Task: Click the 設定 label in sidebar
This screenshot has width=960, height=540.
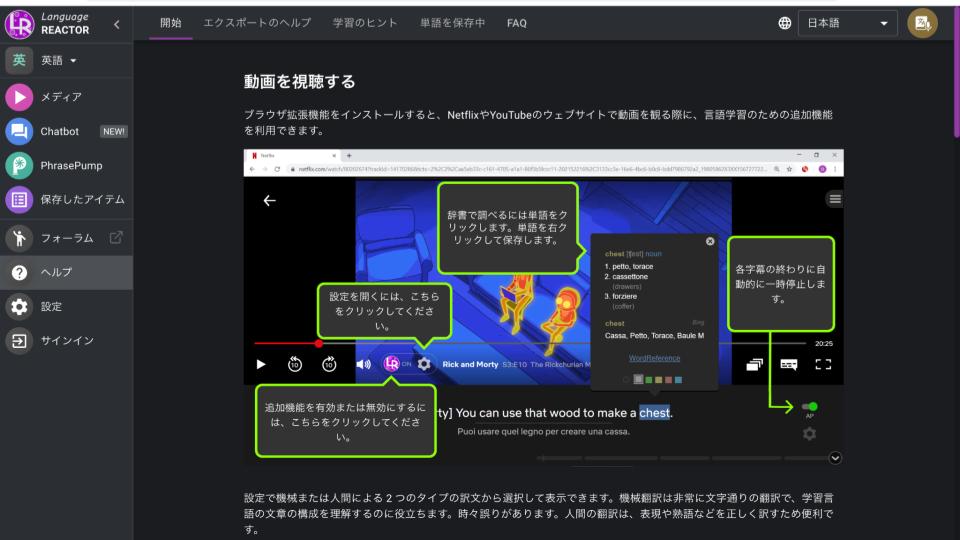Action: click(51, 306)
